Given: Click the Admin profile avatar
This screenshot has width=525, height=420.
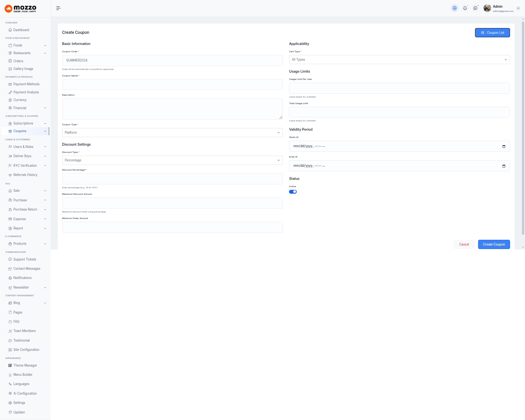Looking at the screenshot, I should click(487, 8).
